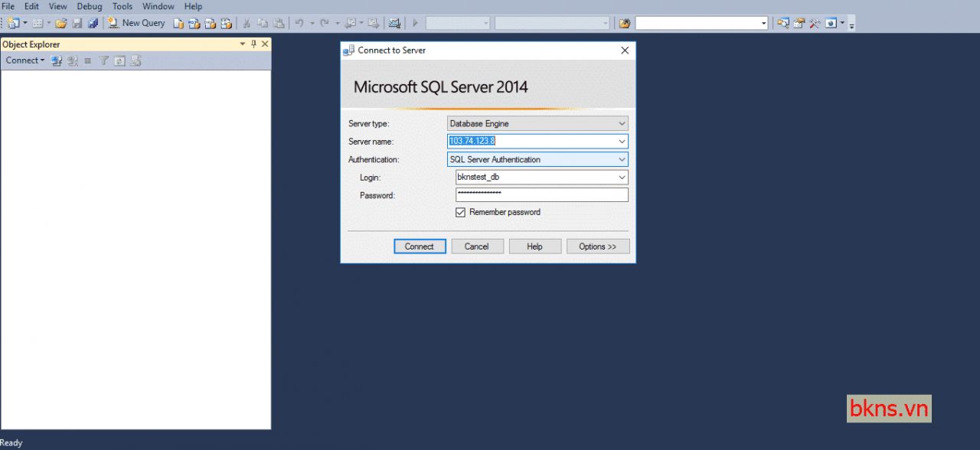Open the Tools menu

122,6
